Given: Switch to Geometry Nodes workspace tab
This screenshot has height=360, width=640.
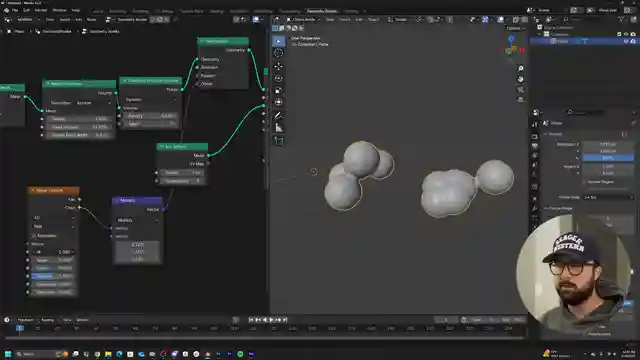Looking at the screenshot, I should (322, 11).
